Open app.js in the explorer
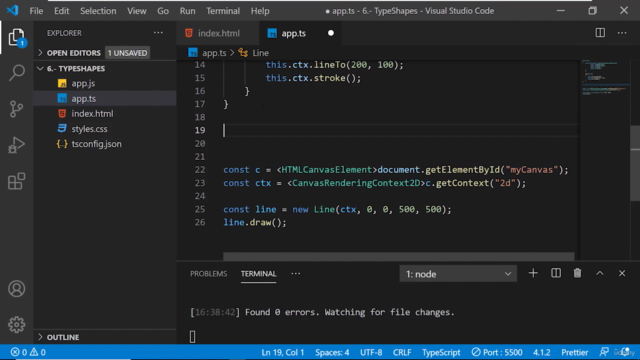 click(105, 83)
